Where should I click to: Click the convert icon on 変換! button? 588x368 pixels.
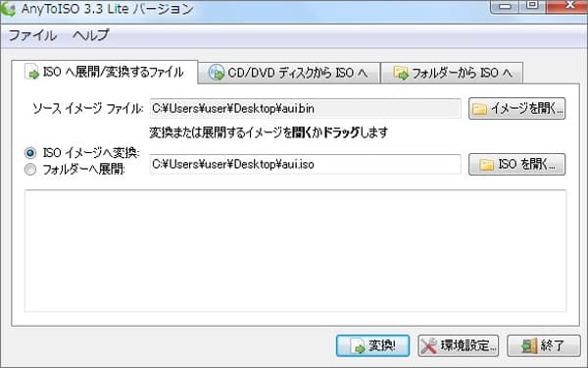tap(358, 345)
